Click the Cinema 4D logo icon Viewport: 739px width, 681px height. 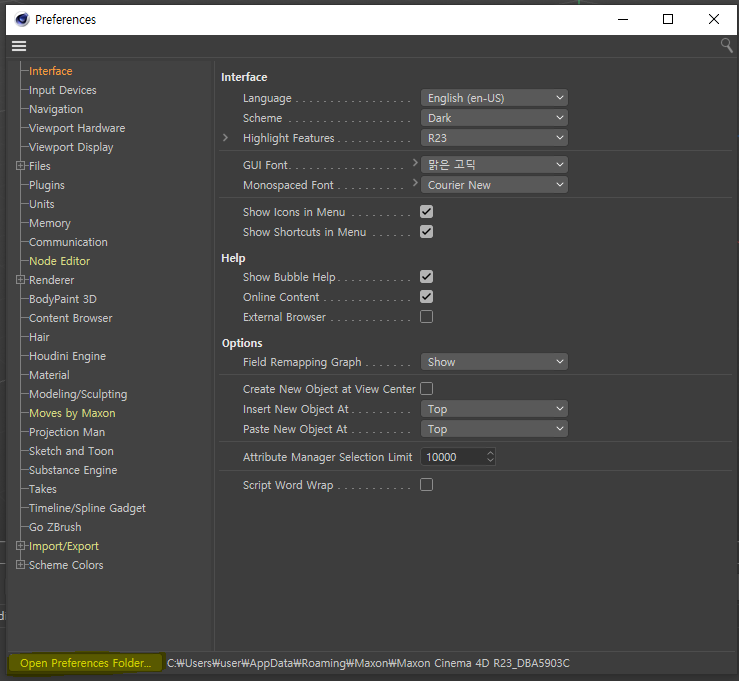(x=22, y=19)
